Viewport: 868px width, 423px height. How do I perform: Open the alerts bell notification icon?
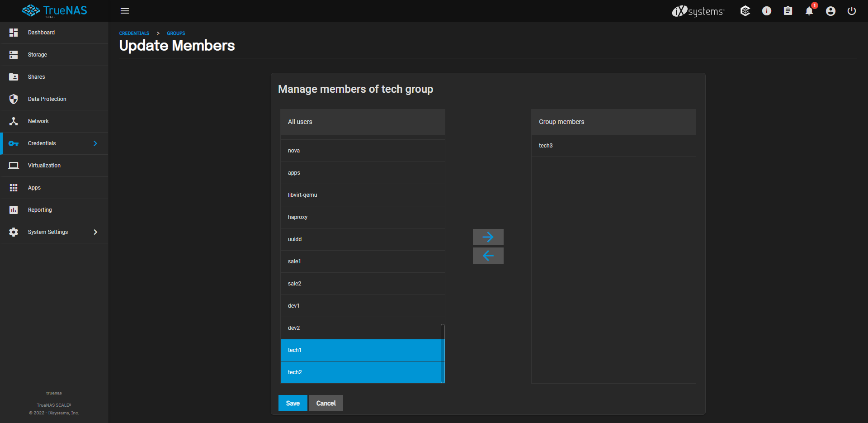point(809,11)
